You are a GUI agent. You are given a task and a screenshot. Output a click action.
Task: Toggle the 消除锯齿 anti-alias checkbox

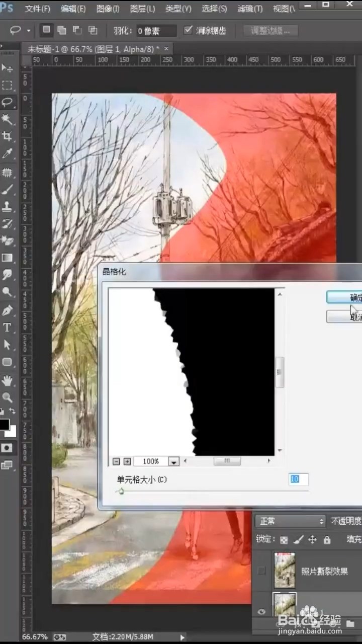point(188,30)
